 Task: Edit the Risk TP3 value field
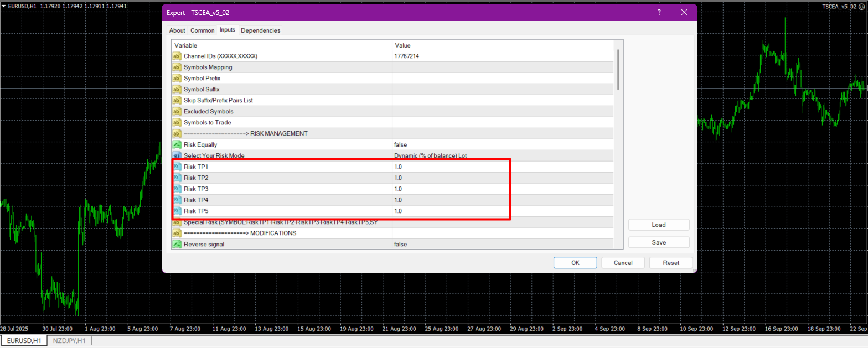pos(502,189)
